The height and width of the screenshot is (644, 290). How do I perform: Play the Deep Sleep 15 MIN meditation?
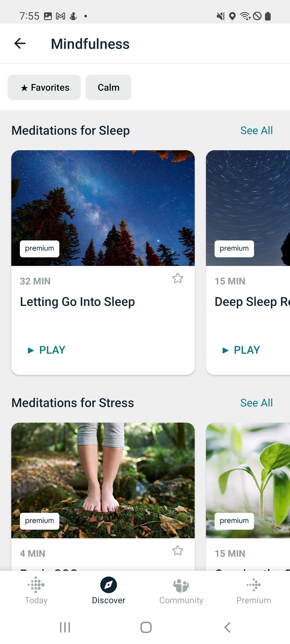coord(241,350)
